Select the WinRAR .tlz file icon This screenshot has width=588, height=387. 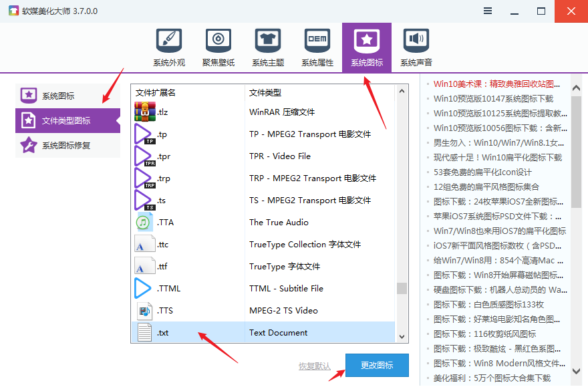[145, 112]
